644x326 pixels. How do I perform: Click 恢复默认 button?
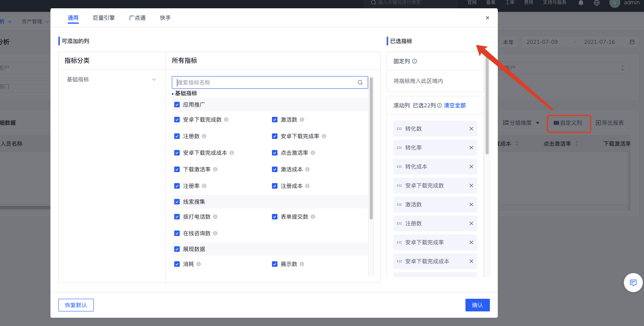tap(76, 305)
